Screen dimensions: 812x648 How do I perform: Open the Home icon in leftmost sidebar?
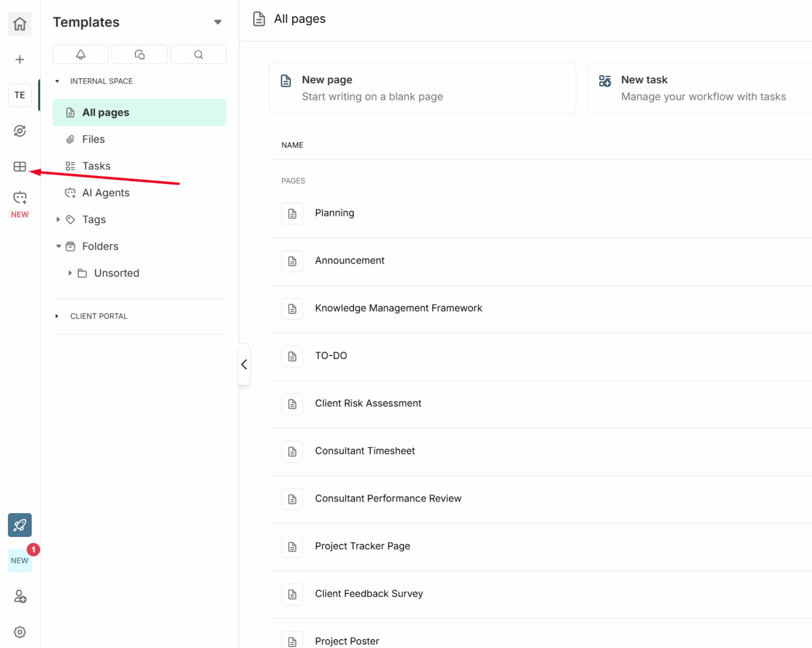tap(20, 24)
